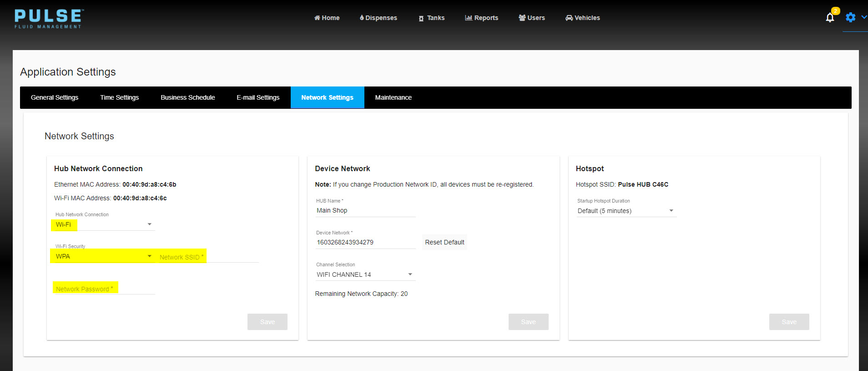Click the HUB Name text field
868x371 pixels.
point(365,210)
